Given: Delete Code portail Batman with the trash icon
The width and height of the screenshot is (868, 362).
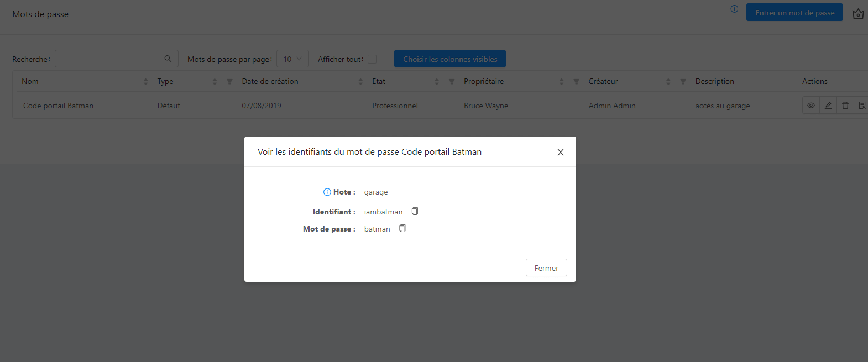Looking at the screenshot, I should (x=845, y=106).
